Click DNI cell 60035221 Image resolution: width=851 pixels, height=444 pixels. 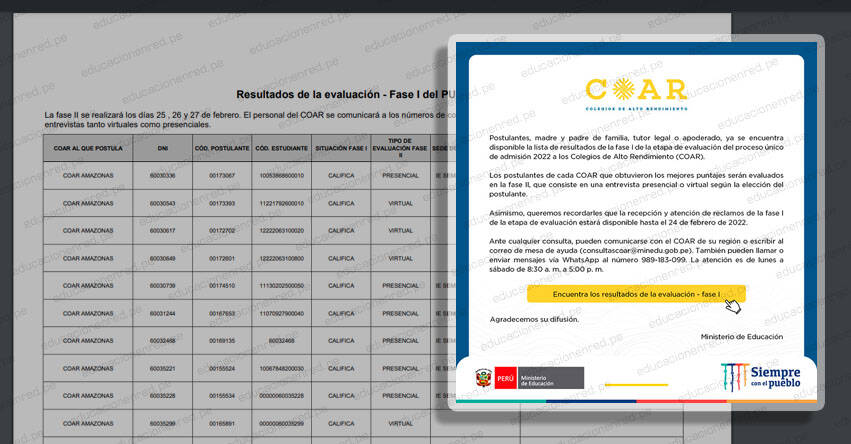(163, 369)
